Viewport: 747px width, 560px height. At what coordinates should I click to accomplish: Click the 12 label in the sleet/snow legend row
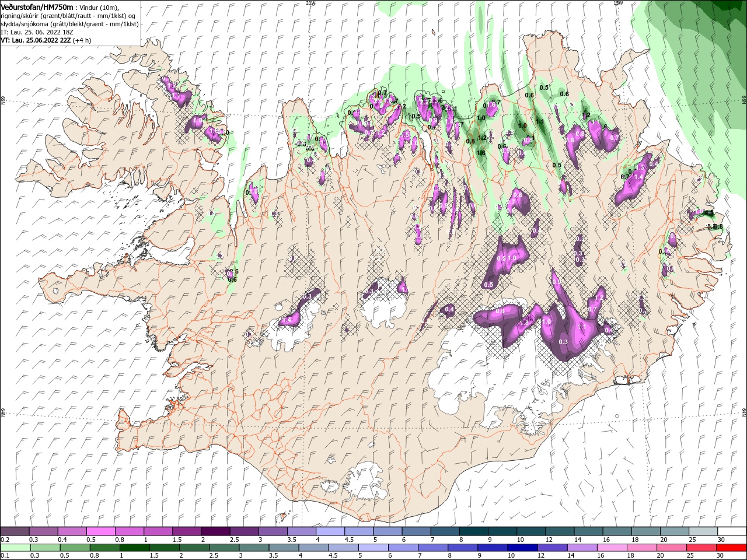(549, 540)
